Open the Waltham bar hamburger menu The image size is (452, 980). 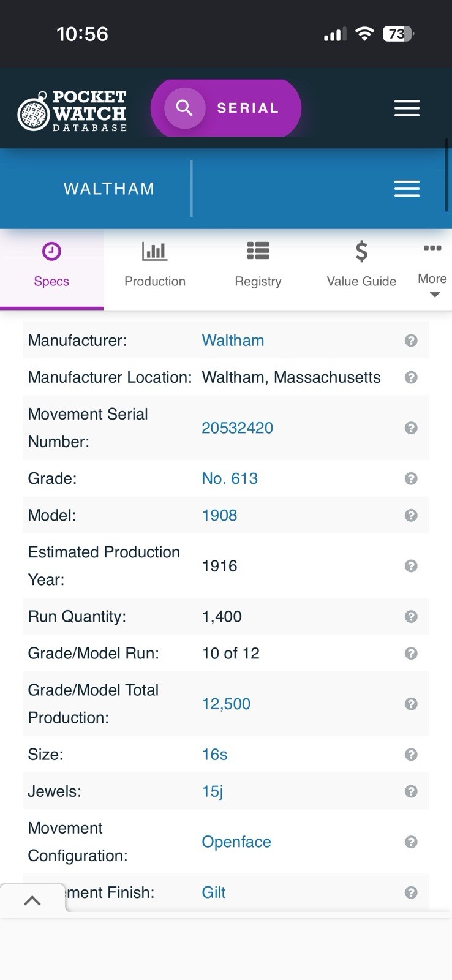pos(407,189)
